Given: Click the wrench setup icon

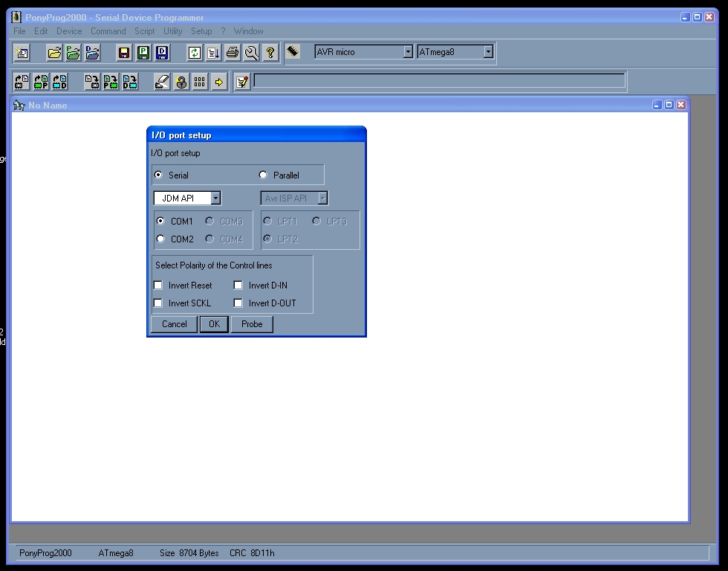Looking at the screenshot, I should coord(251,53).
